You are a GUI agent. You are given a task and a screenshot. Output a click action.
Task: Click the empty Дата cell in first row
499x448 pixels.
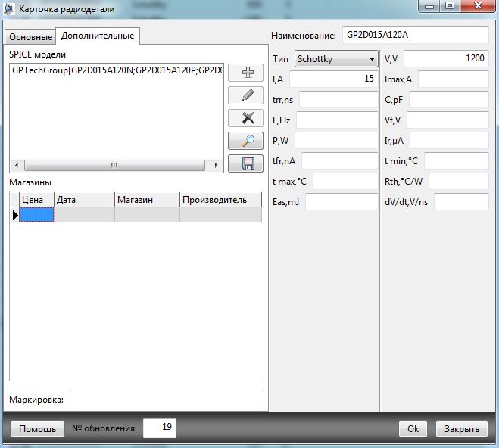pos(84,215)
